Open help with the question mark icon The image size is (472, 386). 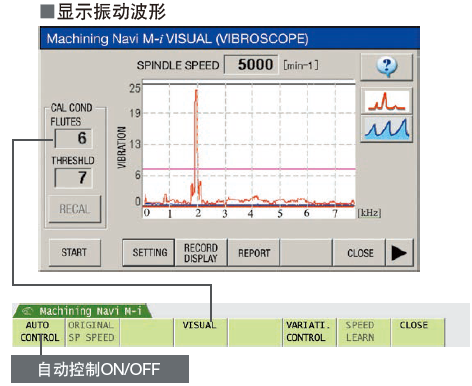(386, 66)
